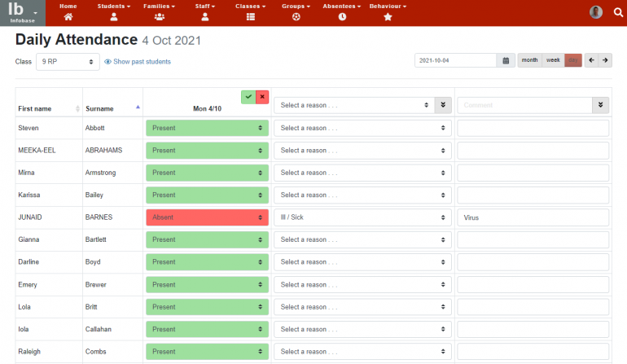This screenshot has height=364, width=627.
Task: Open the user avatar profile menu
Action: point(596,11)
